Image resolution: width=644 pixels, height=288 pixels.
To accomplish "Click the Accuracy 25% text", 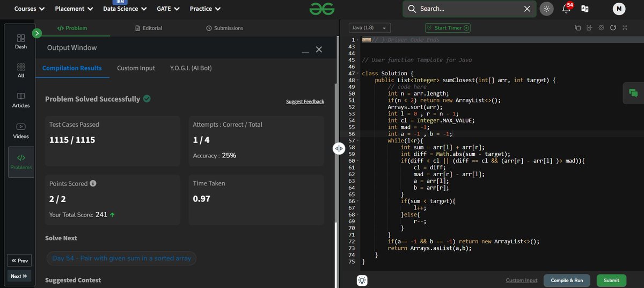I will pos(215,155).
